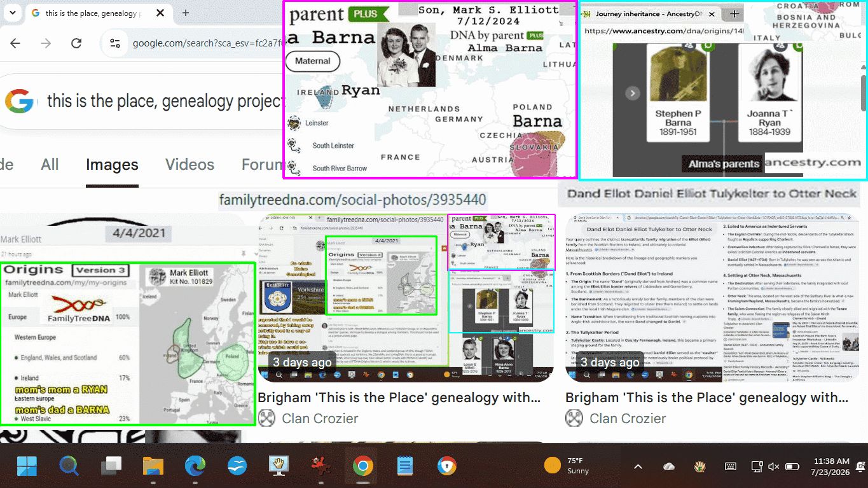This screenshot has width=868, height=488.
Task: Open the touch keyboard tray icon
Action: (x=731, y=466)
